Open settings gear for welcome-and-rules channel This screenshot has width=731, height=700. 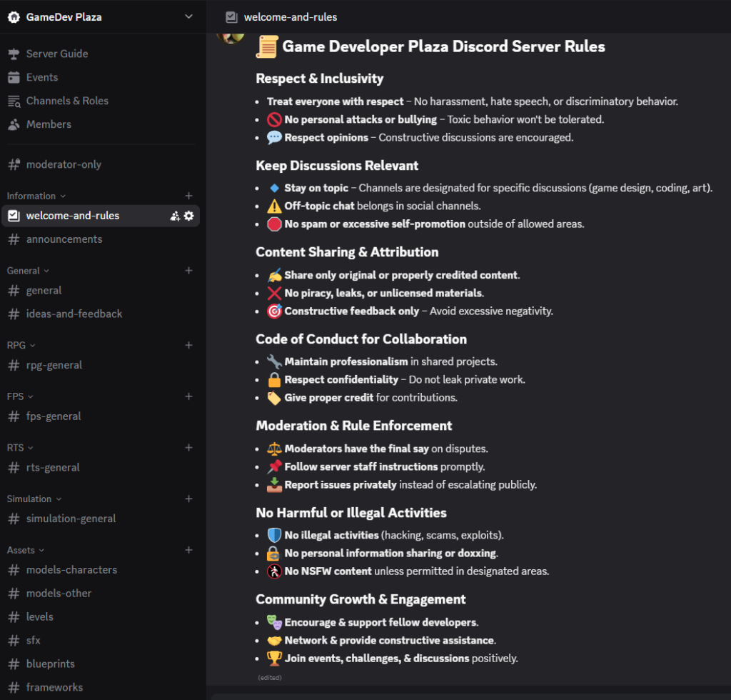coord(188,216)
